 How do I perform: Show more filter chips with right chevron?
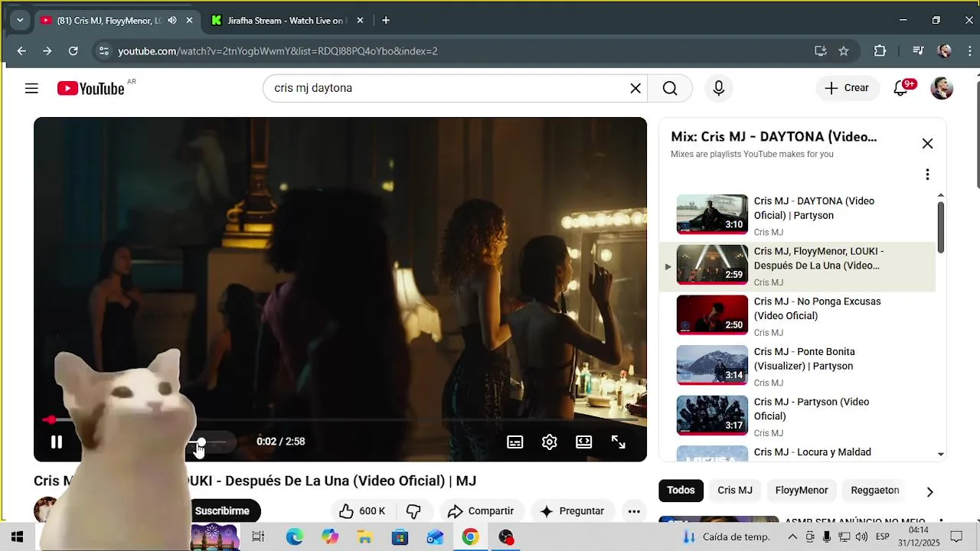click(930, 491)
